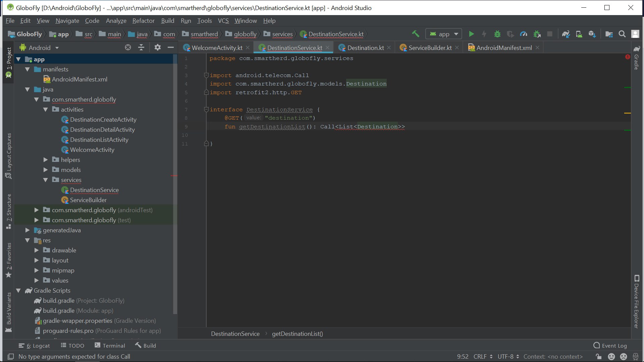The image size is (644, 362).
Task: Open the TODO tool window button
Action: click(72, 346)
